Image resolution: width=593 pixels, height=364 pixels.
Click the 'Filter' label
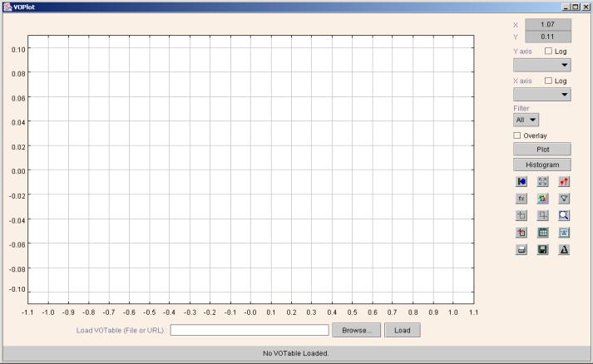pyautogui.click(x=521, y=108)
